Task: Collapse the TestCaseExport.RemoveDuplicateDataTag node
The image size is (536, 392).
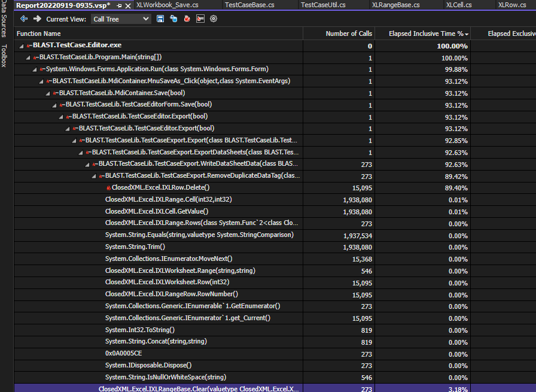Action: pos(93,175)
